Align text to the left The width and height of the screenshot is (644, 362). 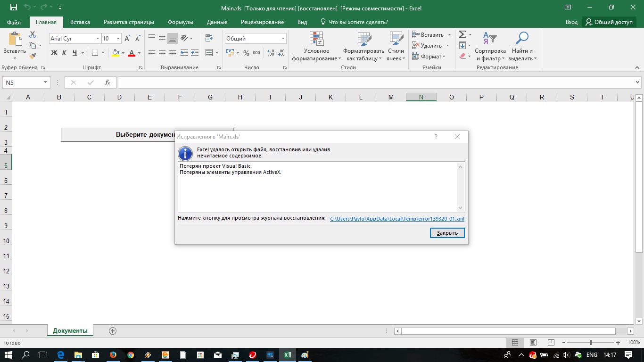[152, 53]
